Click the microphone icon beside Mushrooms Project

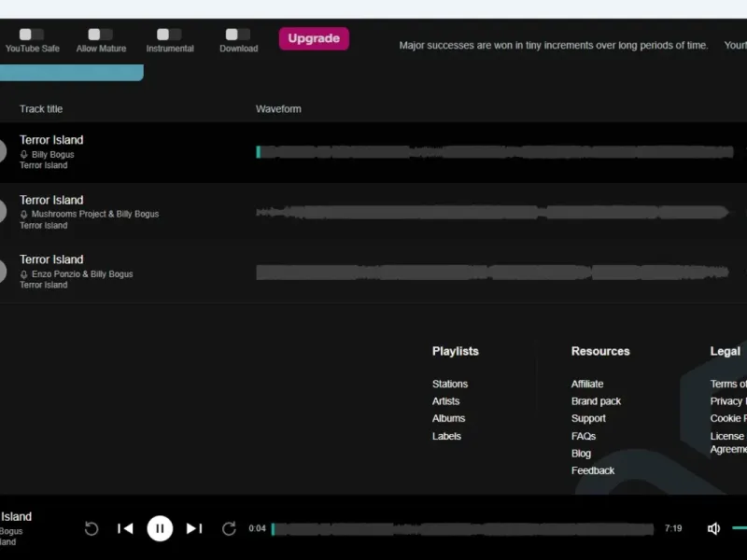(24, 215)
